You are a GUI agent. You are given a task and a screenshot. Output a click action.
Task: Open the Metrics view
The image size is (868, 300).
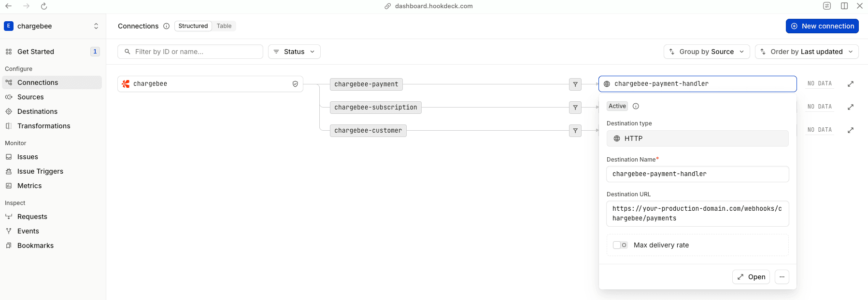tap(29, 186)
